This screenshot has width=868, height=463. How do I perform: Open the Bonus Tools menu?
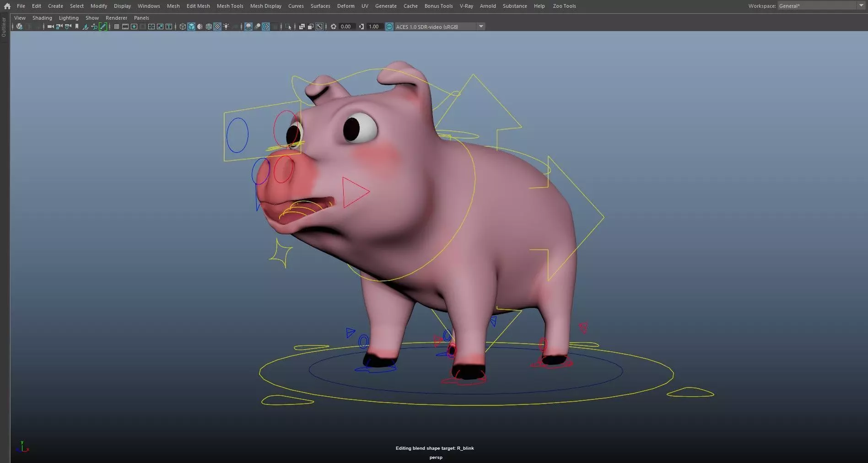point(438,6)
